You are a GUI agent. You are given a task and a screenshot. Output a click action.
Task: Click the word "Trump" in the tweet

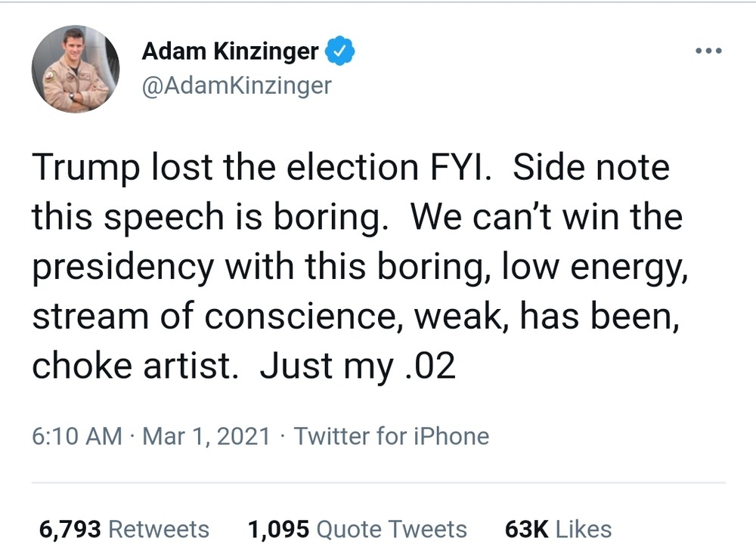[x=85, y=168]
